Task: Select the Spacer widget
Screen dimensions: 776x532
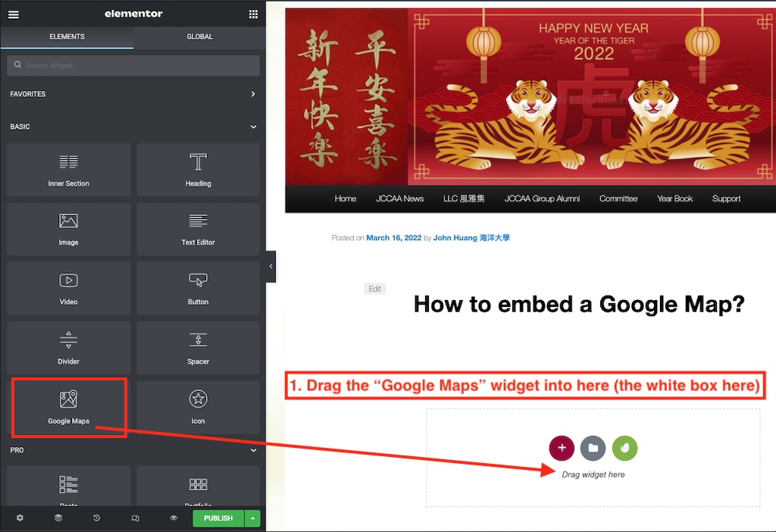Action: [x=198, y=347]
